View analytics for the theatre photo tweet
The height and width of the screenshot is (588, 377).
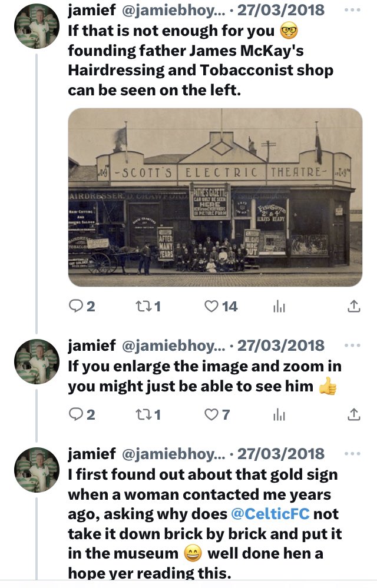[279, 307]
